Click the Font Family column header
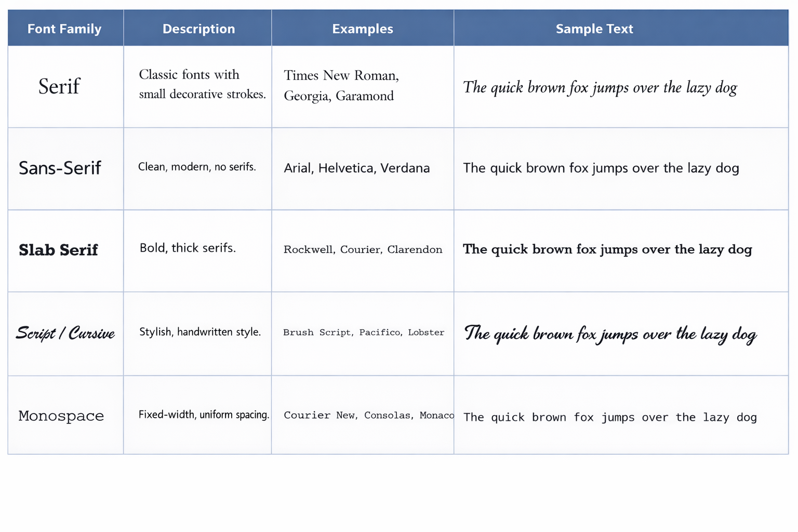The width and height of the screenshot is (798, 532). [x=64, y=29]
